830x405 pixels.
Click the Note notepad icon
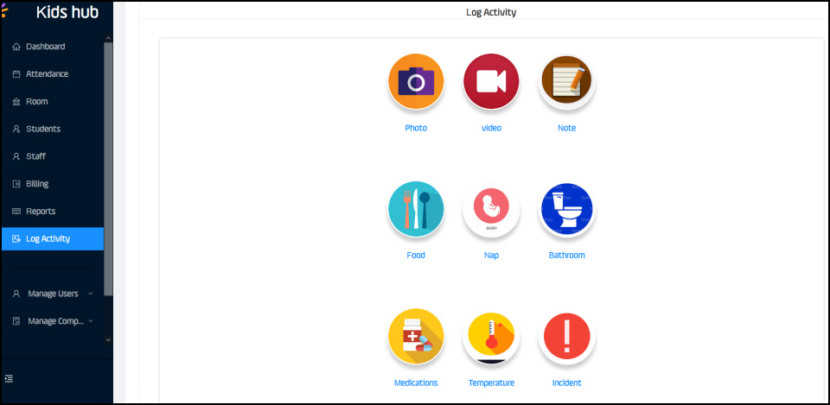coord(566,82)
